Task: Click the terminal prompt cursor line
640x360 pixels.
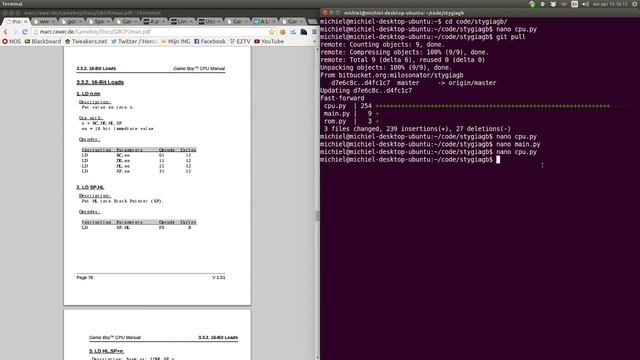Action: point(410,160)
